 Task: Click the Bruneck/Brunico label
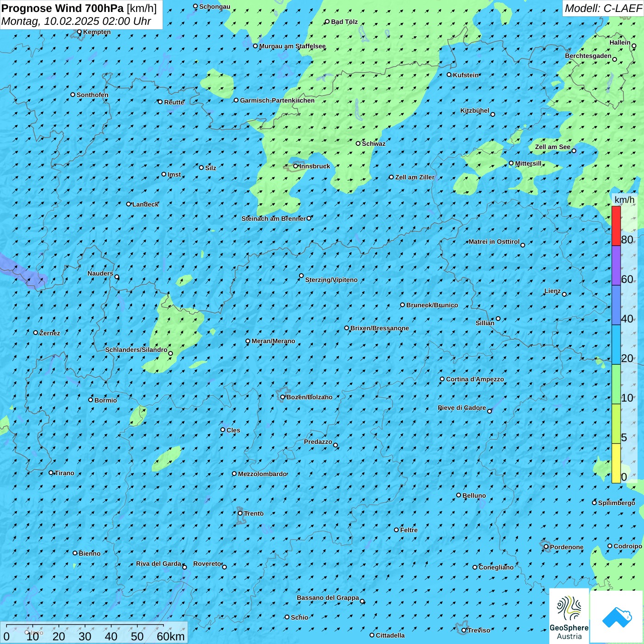pyautogui.click(x=432, y=305)
